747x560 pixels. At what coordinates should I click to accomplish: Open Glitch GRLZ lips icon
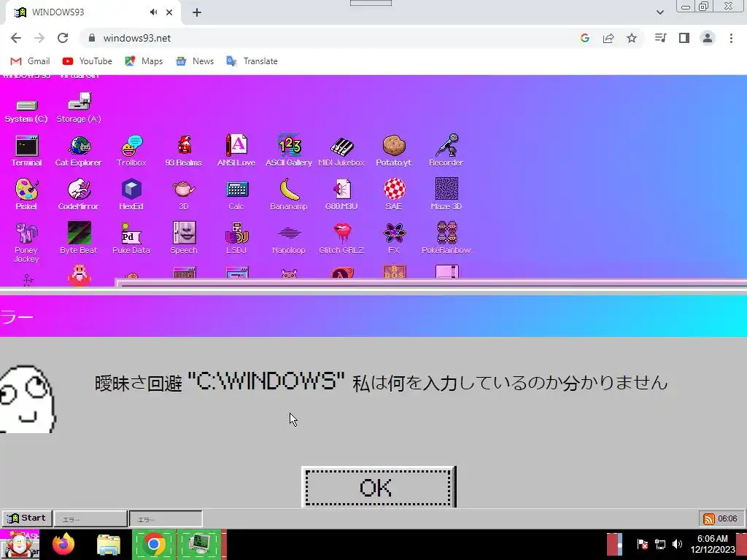click(341, 238)
